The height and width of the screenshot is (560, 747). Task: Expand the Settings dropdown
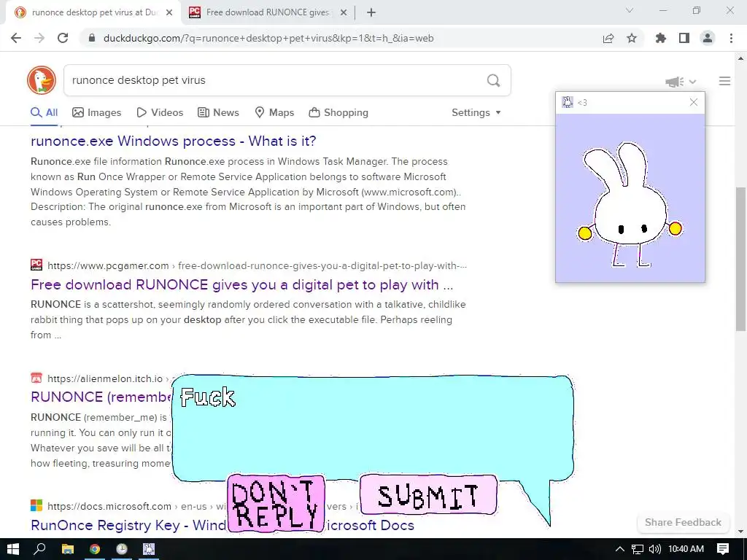(476, 113)
